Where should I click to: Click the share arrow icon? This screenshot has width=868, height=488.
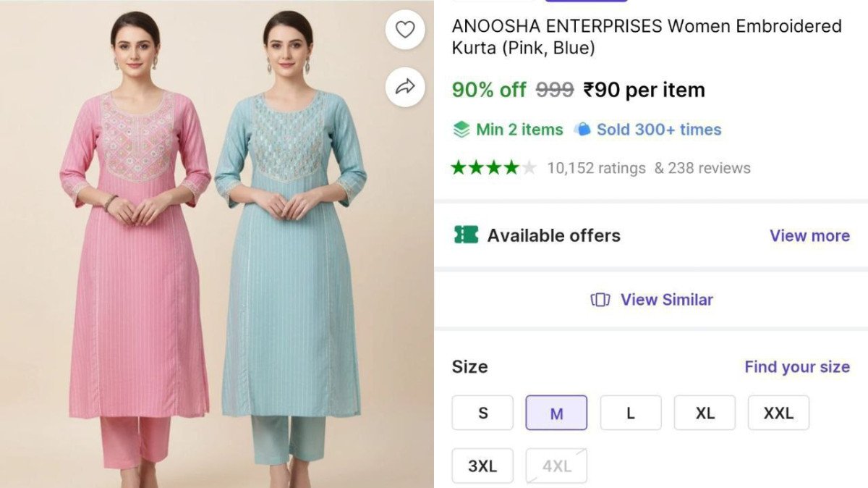[x=405, y=87]
